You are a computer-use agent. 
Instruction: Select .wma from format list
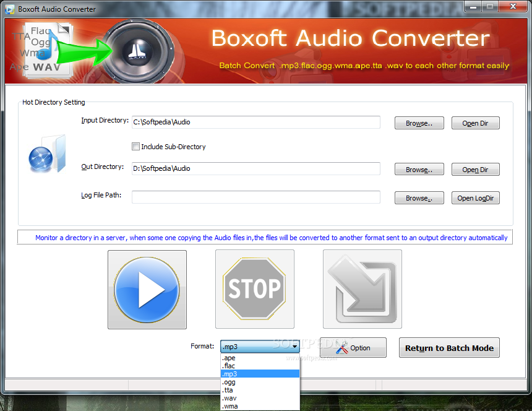point(260,406)
